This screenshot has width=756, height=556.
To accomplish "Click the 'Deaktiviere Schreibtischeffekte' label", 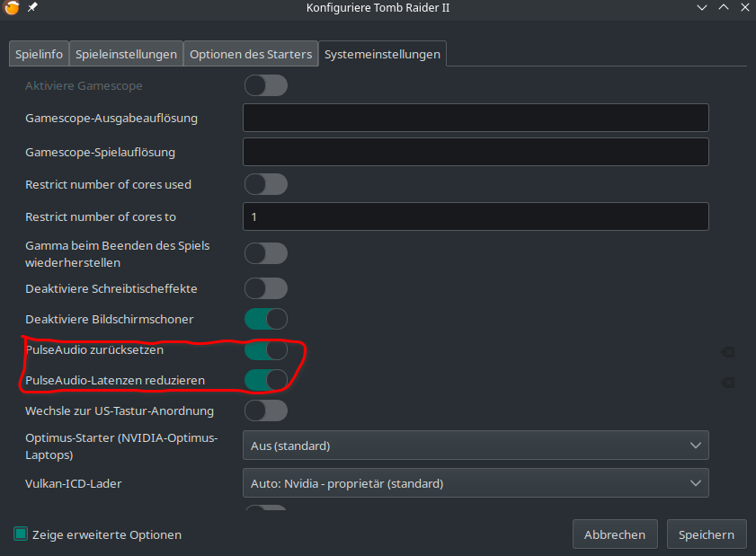I will (x=111, y=288).
